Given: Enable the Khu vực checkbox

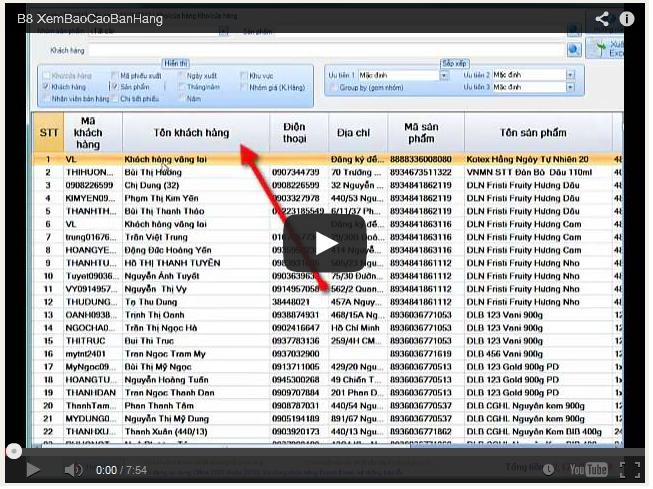Looking at the screenshot, I should point(245,76).
